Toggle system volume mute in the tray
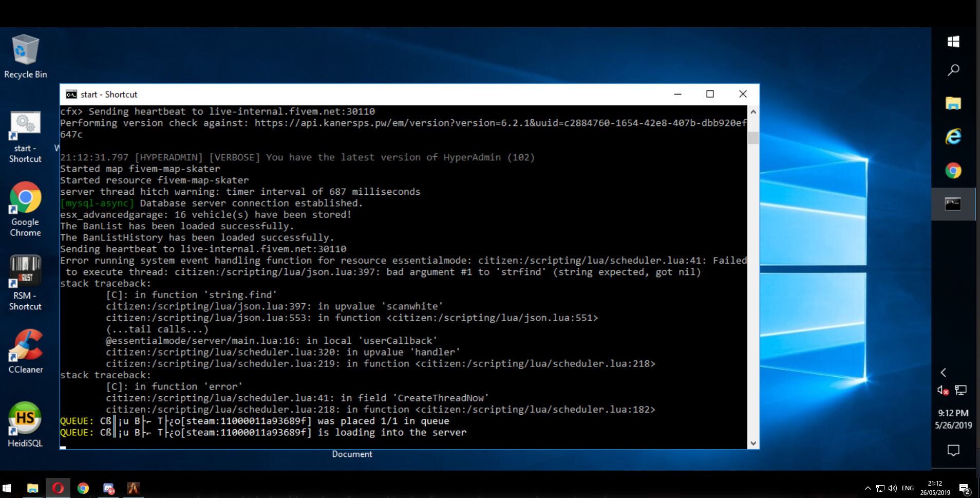 [x=893, y=488]
